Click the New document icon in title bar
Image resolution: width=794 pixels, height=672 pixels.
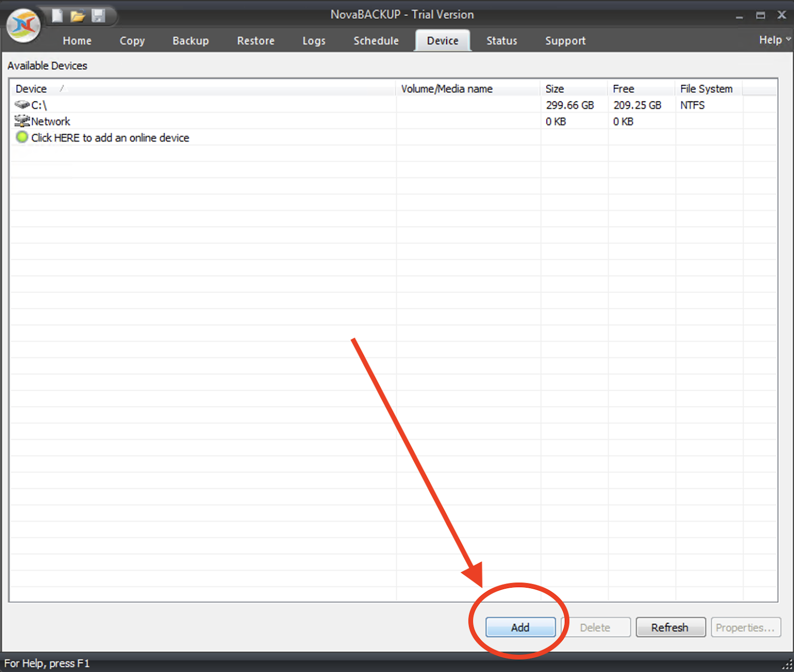(x=58, y=16)
